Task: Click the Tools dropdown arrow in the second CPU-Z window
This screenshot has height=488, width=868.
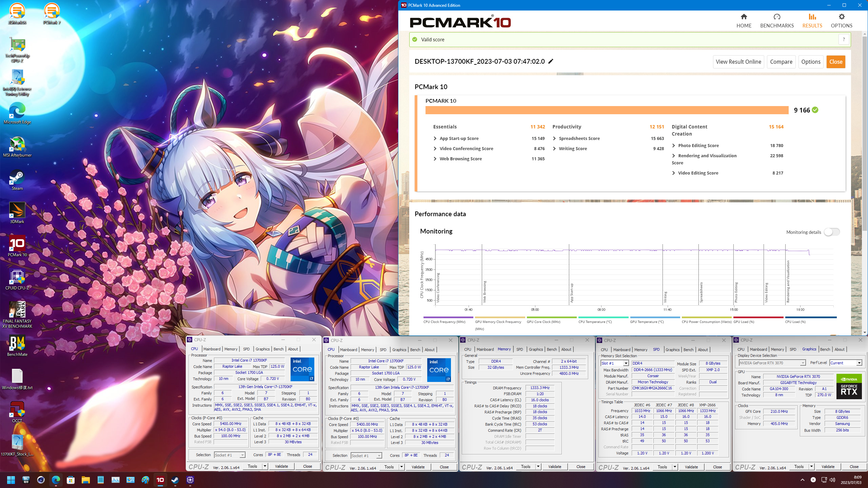Action: [x=401, y=467]
